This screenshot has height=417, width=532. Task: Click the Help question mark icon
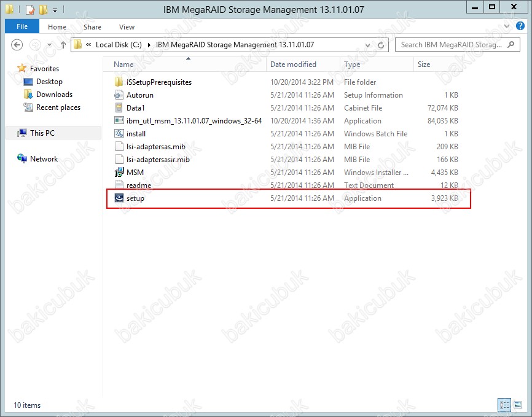pos(520,26)
